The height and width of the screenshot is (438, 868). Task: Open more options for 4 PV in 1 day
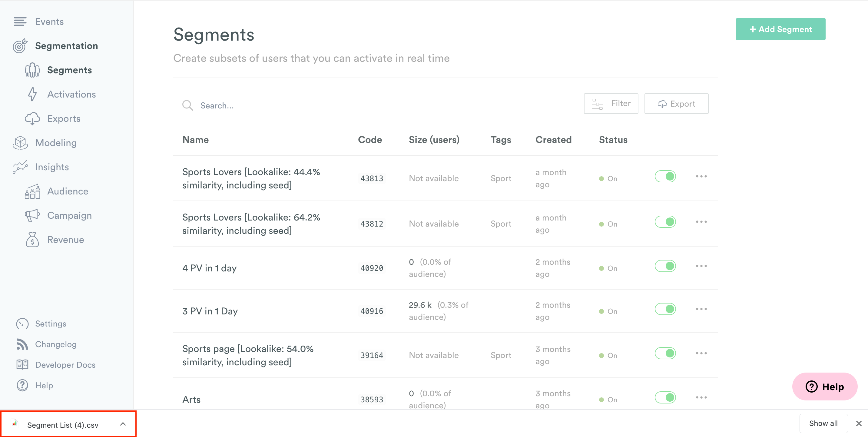coord(701,266)
